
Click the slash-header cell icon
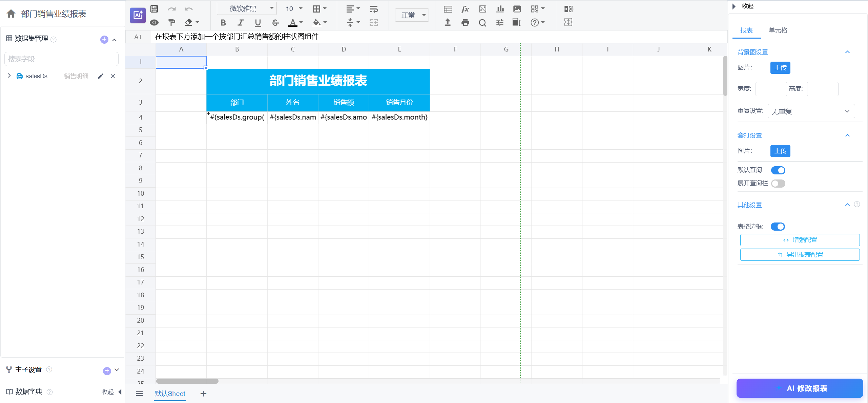[x=482, y=9]
